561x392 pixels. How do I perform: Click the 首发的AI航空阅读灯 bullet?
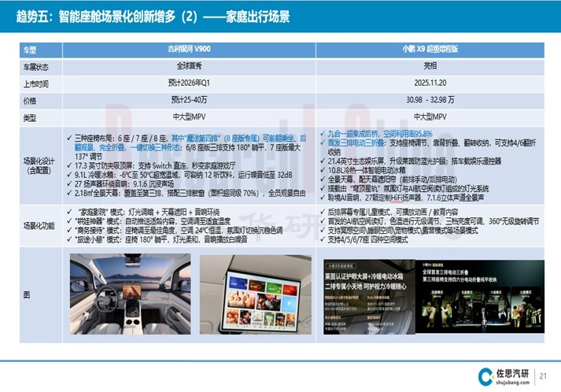coord(430,221)
